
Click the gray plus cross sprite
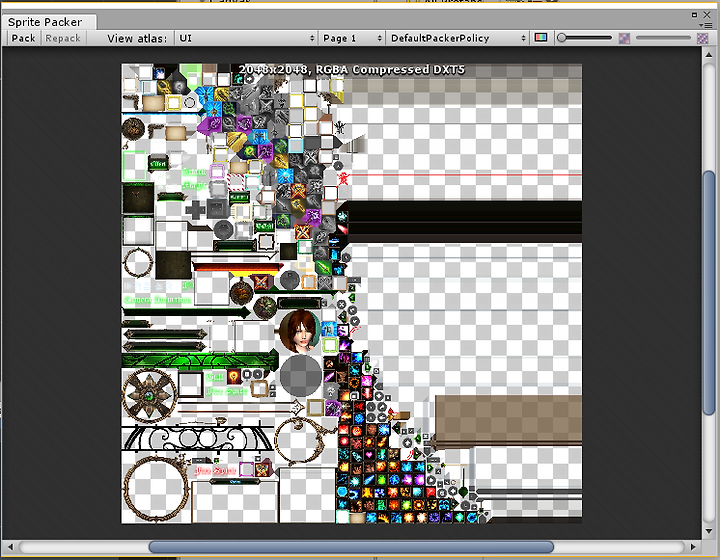point(195,210)
